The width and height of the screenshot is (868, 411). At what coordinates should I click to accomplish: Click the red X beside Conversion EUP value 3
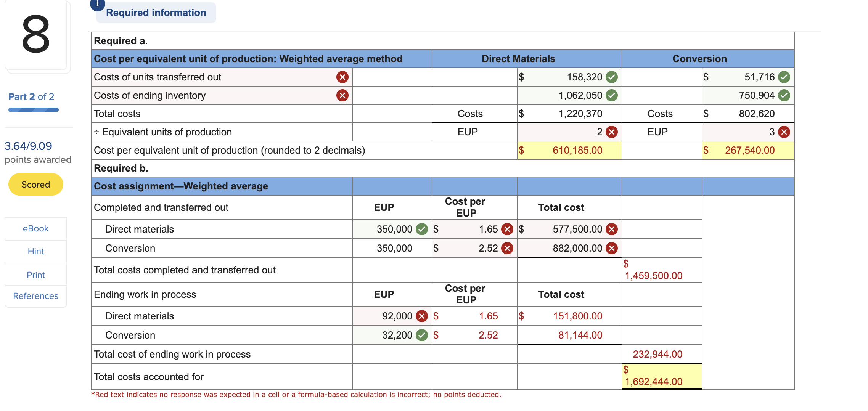(x=784, y=132)
